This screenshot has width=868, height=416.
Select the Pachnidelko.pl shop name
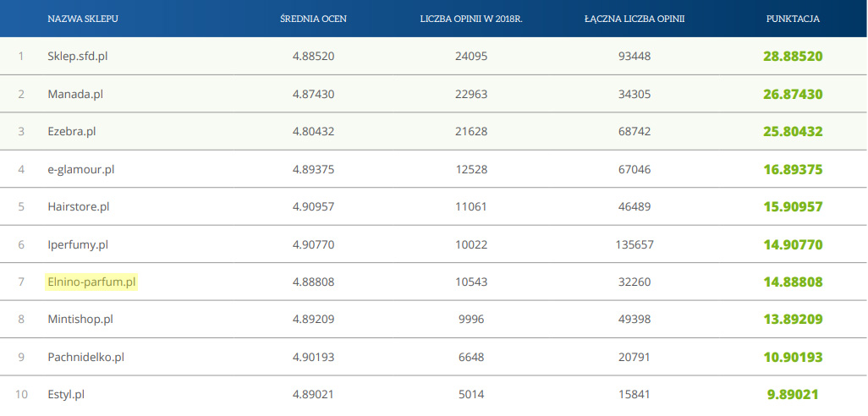click(86, 358)
